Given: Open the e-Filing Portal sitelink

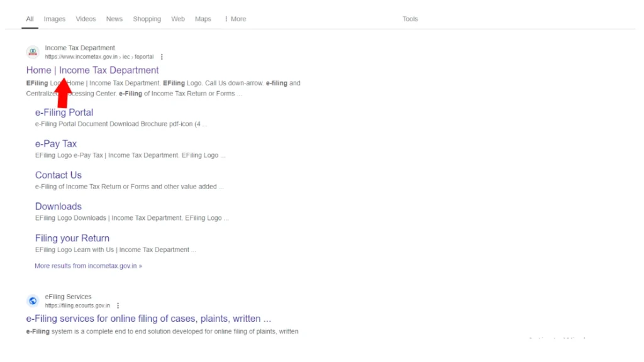Looking at the screenshot, I should 64,112.
